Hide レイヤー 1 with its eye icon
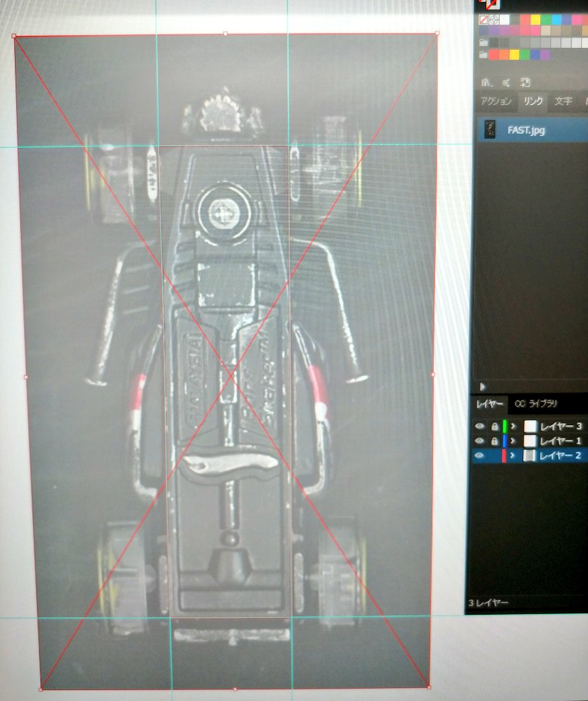Viewport: 588px width, 701px height. [479, 441]
